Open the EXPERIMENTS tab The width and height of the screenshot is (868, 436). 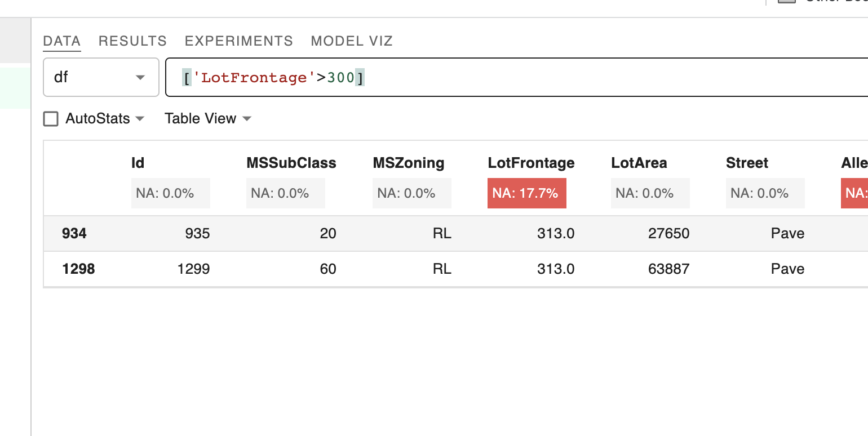(x=239, y=41)
